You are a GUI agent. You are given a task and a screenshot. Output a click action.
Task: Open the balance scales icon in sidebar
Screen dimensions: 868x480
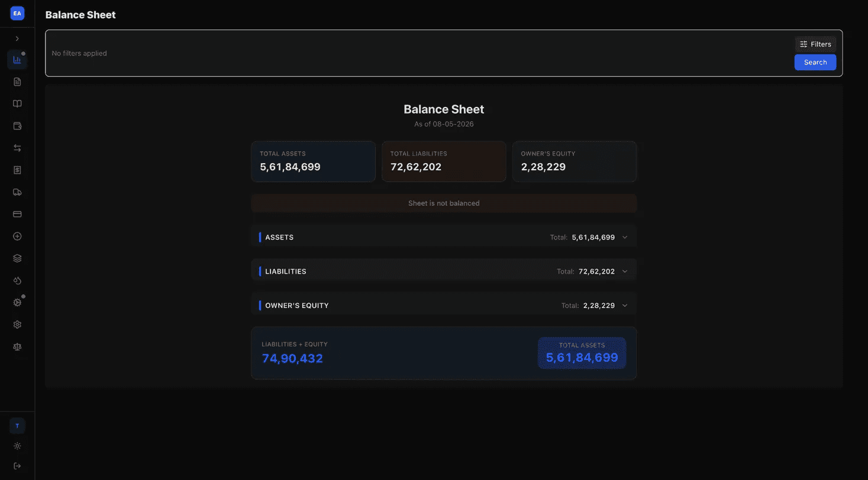tap(17, 347)
